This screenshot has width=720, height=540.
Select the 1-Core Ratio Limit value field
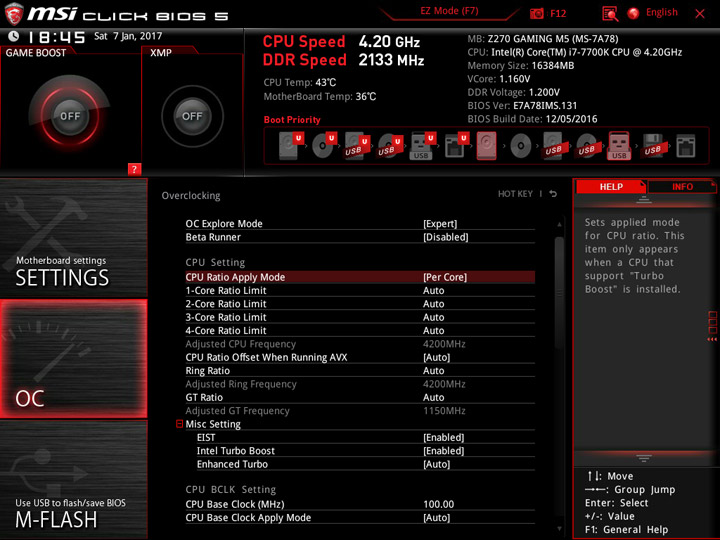(433, 290)
